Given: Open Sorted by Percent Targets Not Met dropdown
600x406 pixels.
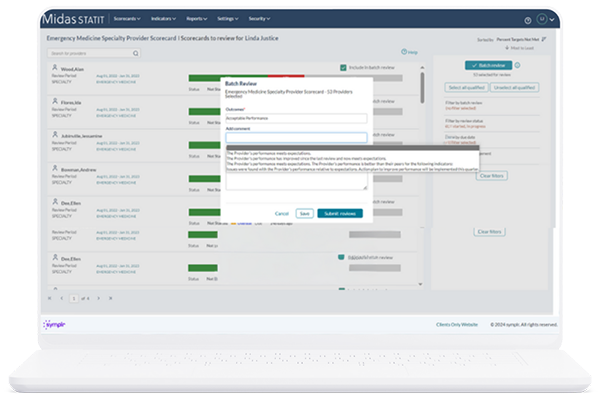Looking at the screenshot, I should (x=518, y=39).
